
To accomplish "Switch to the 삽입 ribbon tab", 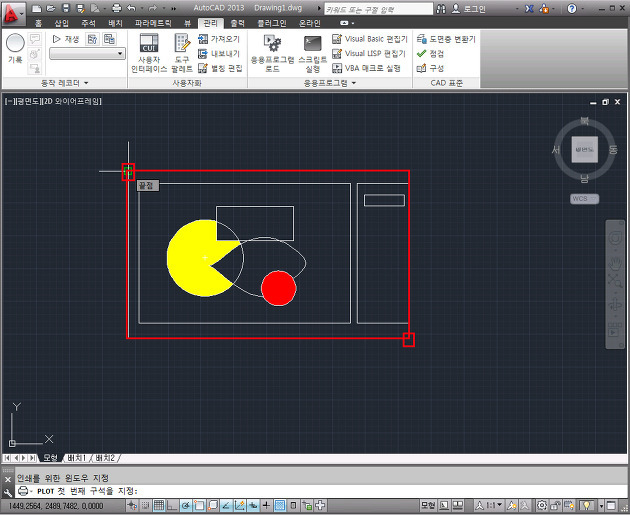I will pyautogui.click(x=61, y=23).
